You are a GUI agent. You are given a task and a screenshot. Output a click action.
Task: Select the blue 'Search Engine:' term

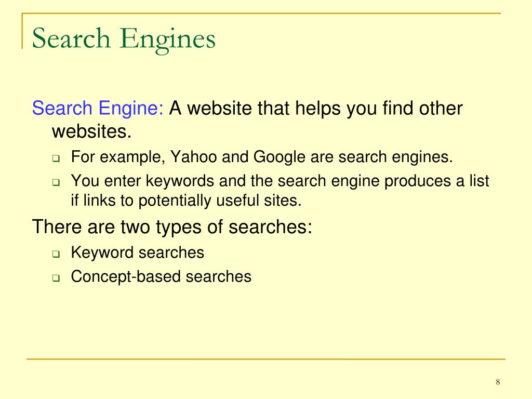pos(98,108)
